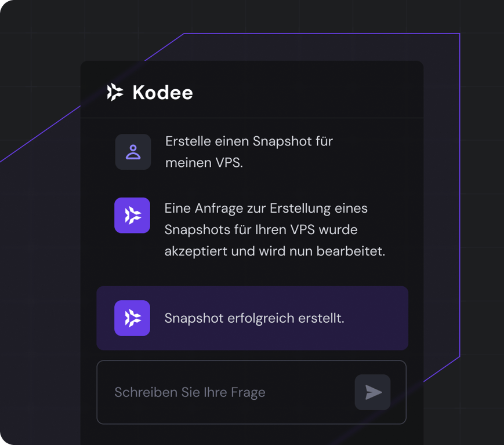Click the word 'Snapshot' in user's request
504x445 pixels.
pyautogui.click(x=280, y=141)
